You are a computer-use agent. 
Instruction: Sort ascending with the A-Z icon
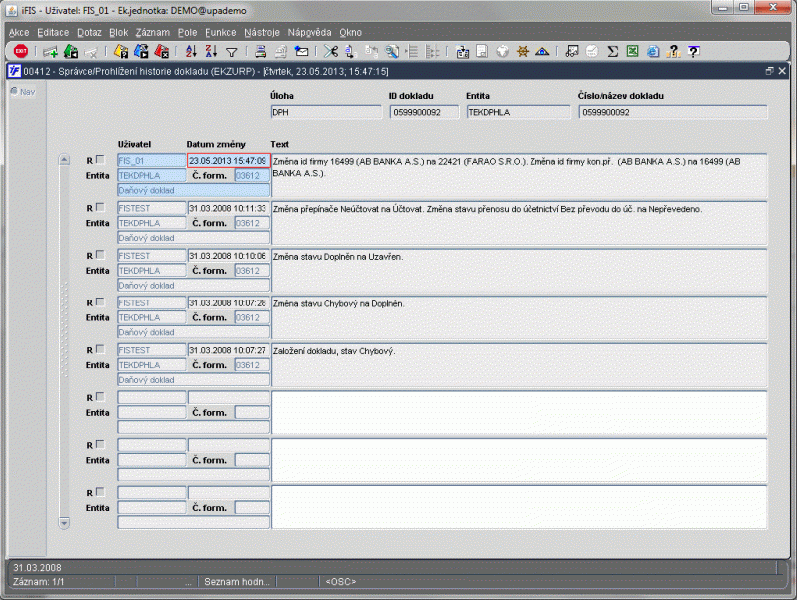[x=191, y=51]
